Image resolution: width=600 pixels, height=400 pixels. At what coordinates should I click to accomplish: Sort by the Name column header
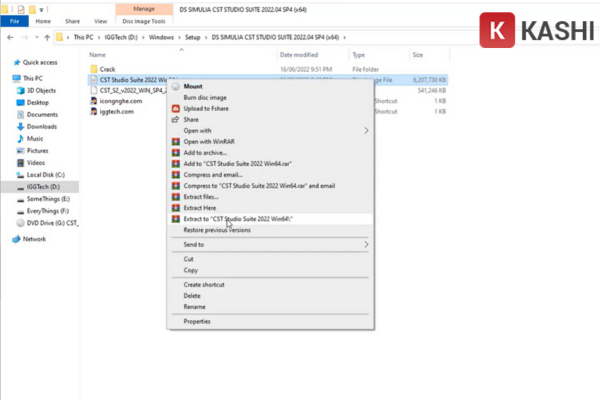(98, 55)
